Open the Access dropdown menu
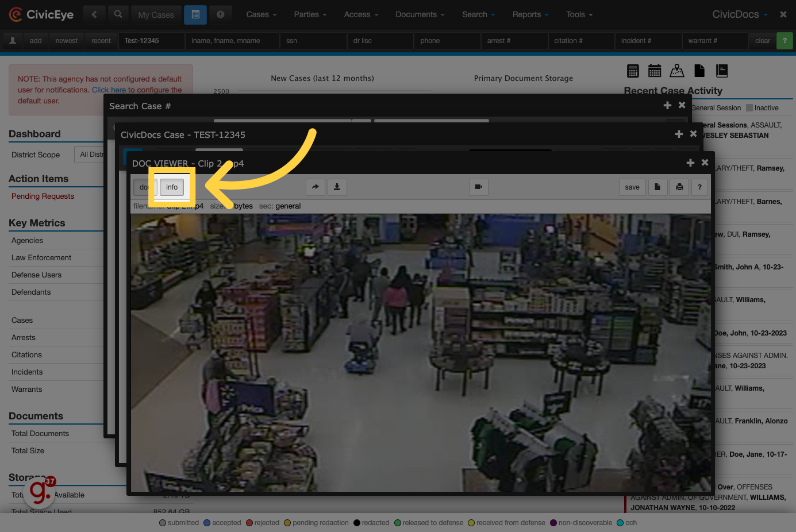This screenshot has width=796, height=532. (x=361, y=14)
